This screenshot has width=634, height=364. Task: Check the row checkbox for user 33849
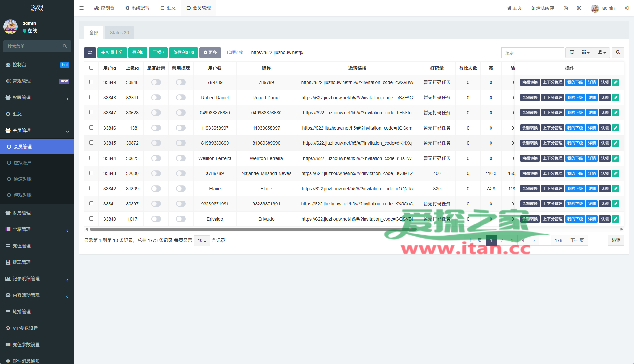[x=91, y=82]
